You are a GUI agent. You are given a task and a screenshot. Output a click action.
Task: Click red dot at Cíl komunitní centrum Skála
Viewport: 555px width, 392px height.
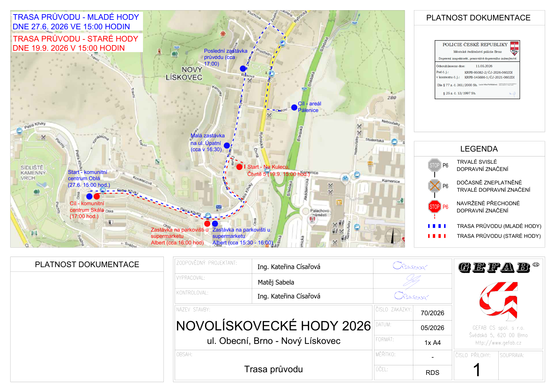[97, 196]
